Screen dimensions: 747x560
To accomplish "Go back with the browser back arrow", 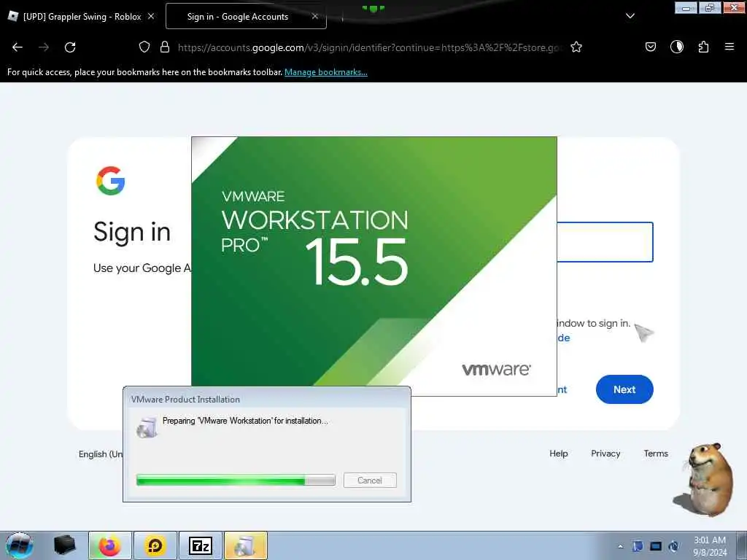I will tap(18, 47).
